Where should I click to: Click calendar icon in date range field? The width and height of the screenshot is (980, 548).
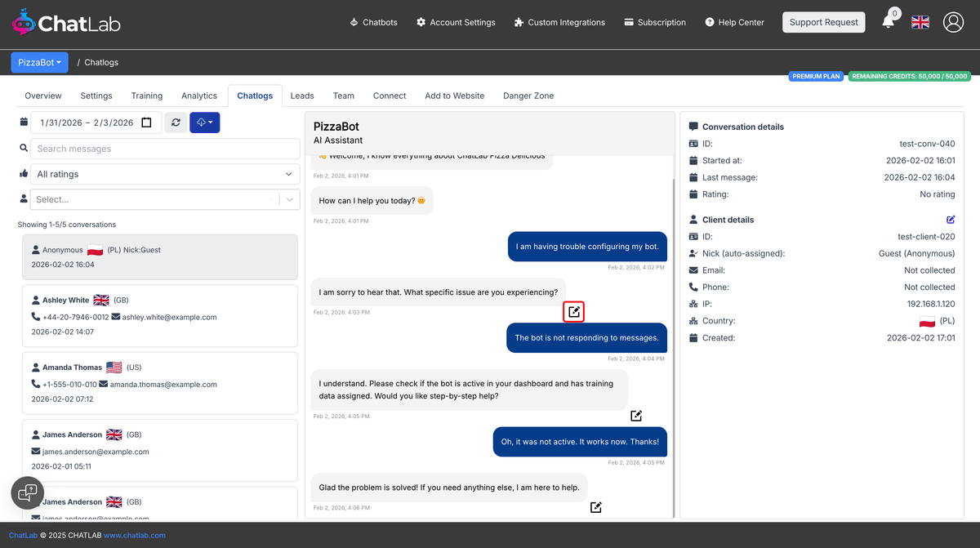coord(146,123)
